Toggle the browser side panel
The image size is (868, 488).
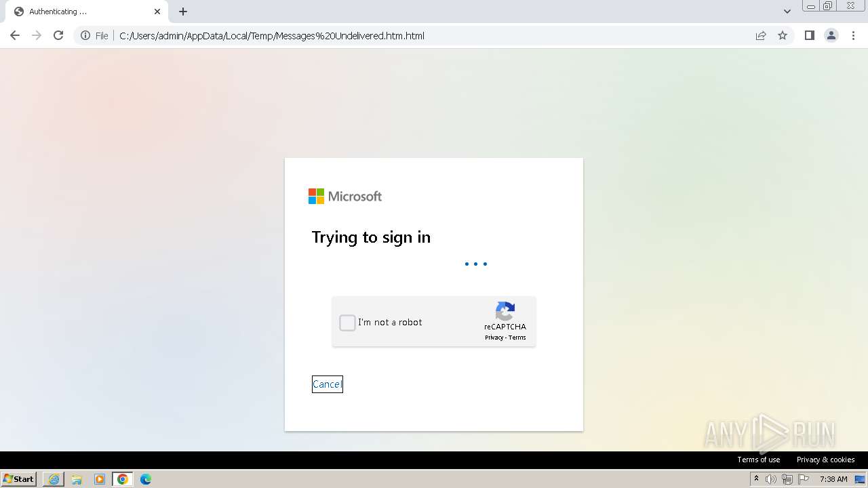point(809,36)
